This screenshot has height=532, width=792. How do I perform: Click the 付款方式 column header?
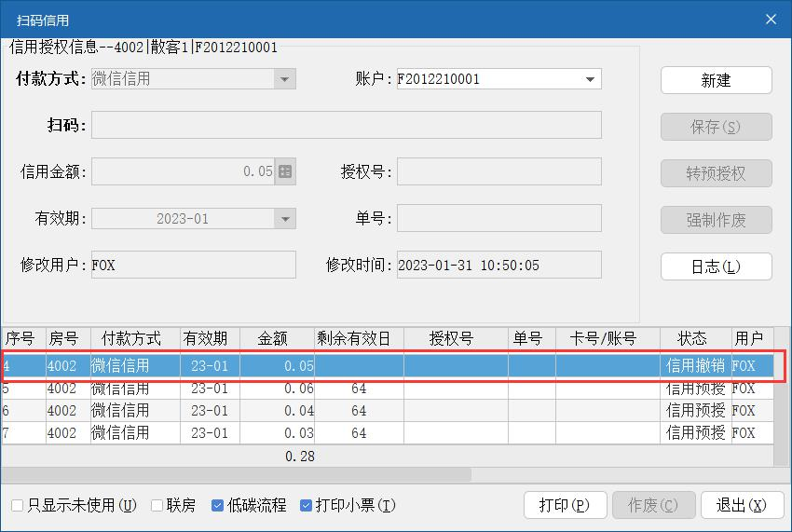(x=135, y=338)
